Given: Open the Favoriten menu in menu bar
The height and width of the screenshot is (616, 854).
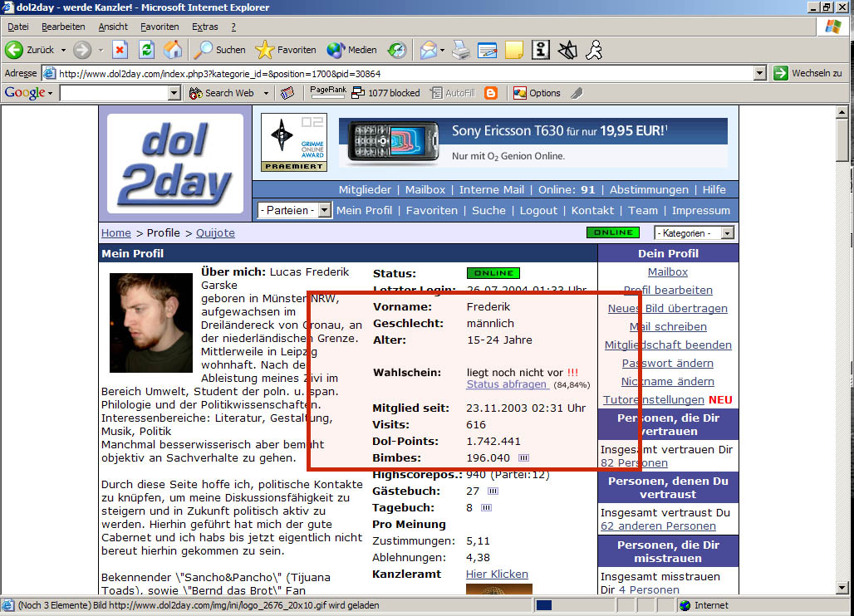Looking at the screenshot, I should pos(159,27).
